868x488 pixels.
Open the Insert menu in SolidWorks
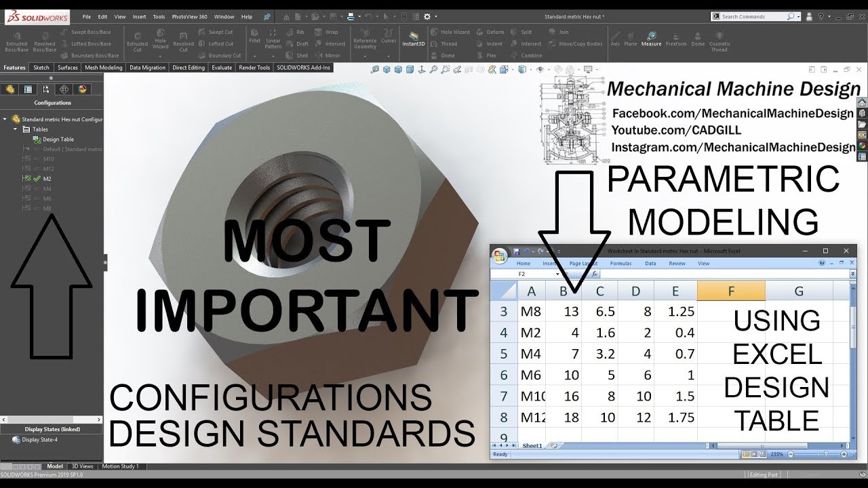(139, 16)
